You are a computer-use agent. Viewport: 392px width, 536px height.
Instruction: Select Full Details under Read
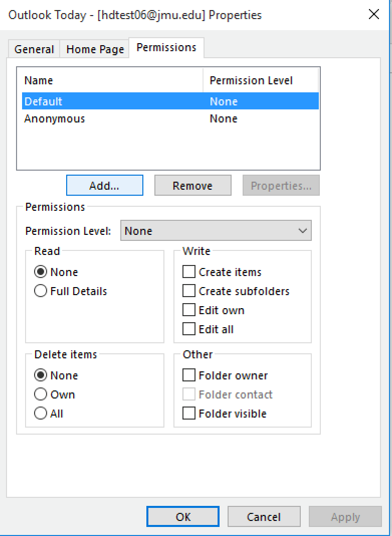tap(41, 291)
